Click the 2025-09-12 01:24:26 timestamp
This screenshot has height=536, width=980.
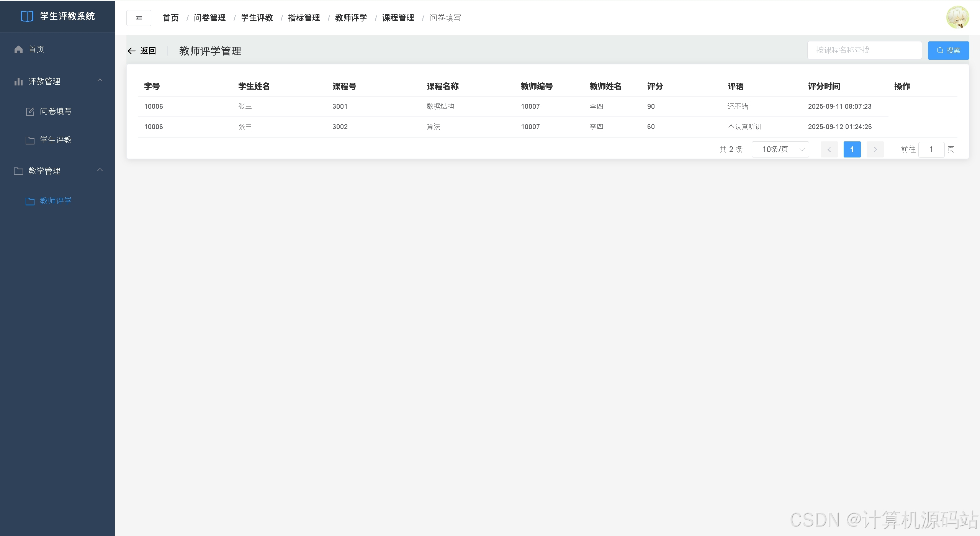tap(840, 127)
